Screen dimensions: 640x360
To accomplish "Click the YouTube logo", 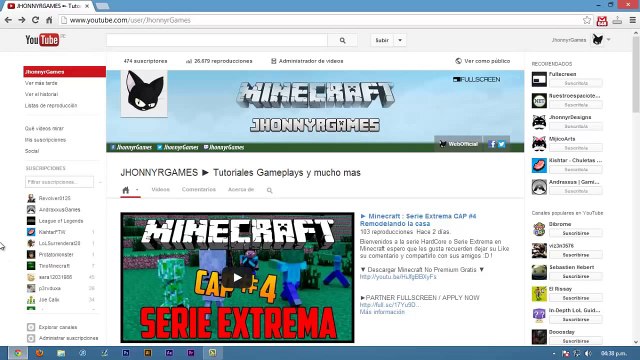I will tap(42, 40).
